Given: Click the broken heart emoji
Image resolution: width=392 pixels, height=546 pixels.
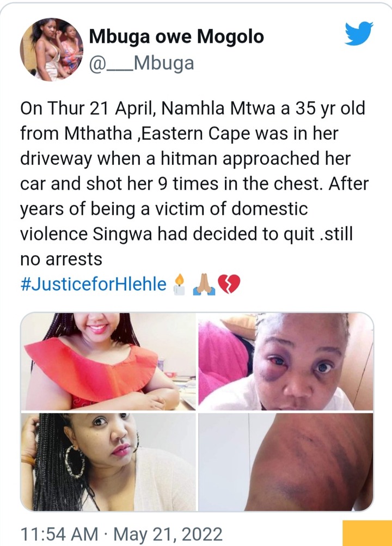Looking at the screenshot, I should (x=229, y=285).
